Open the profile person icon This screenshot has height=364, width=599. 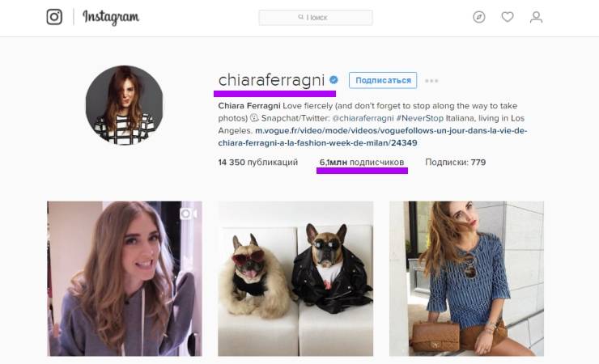click(536, 17)
